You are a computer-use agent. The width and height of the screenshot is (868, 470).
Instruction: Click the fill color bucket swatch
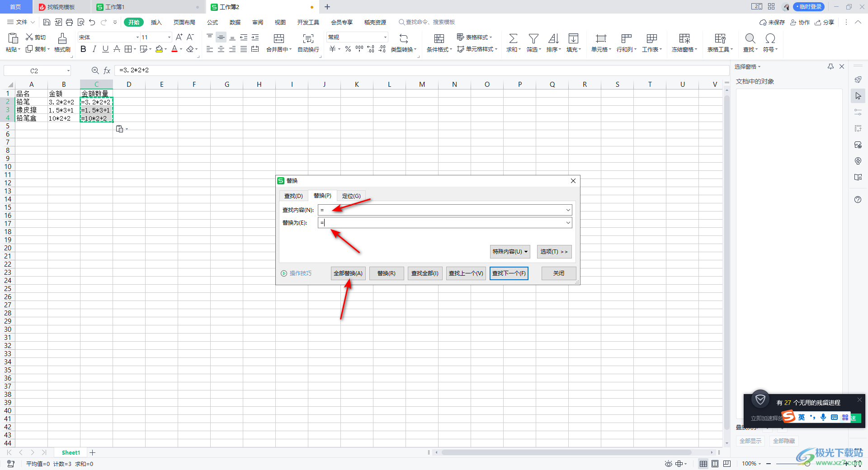tap(159, 49)
